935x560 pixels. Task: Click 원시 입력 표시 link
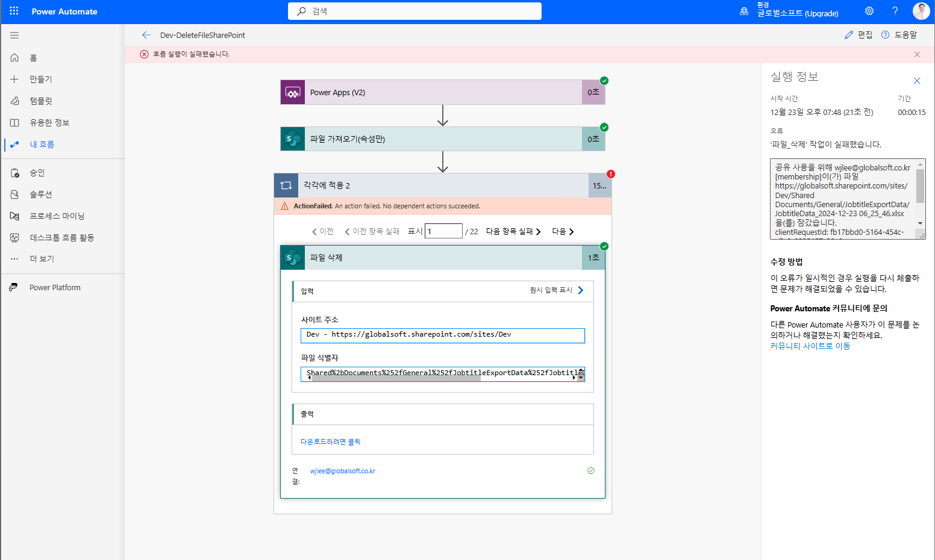click(557, 290)
